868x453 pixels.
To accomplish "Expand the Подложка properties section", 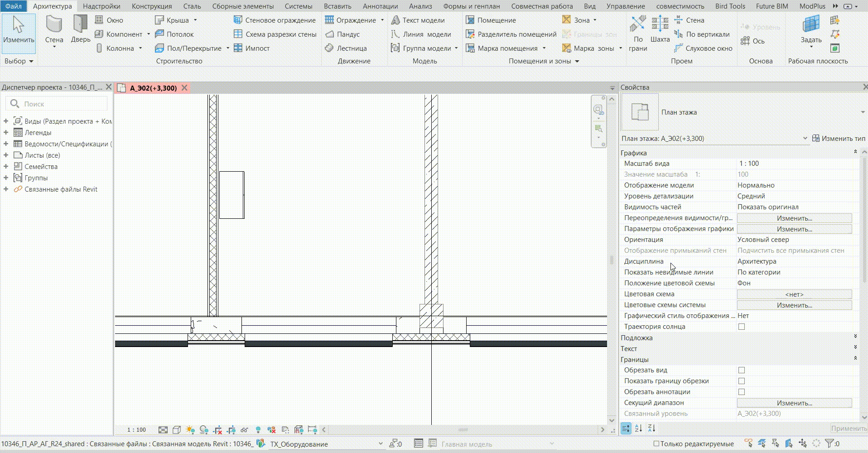I will 855,337.
